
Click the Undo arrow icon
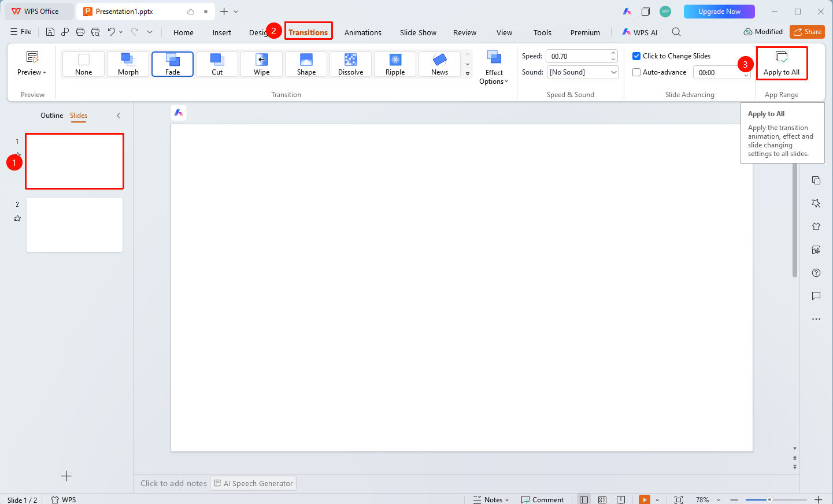(x=112, y=32)
